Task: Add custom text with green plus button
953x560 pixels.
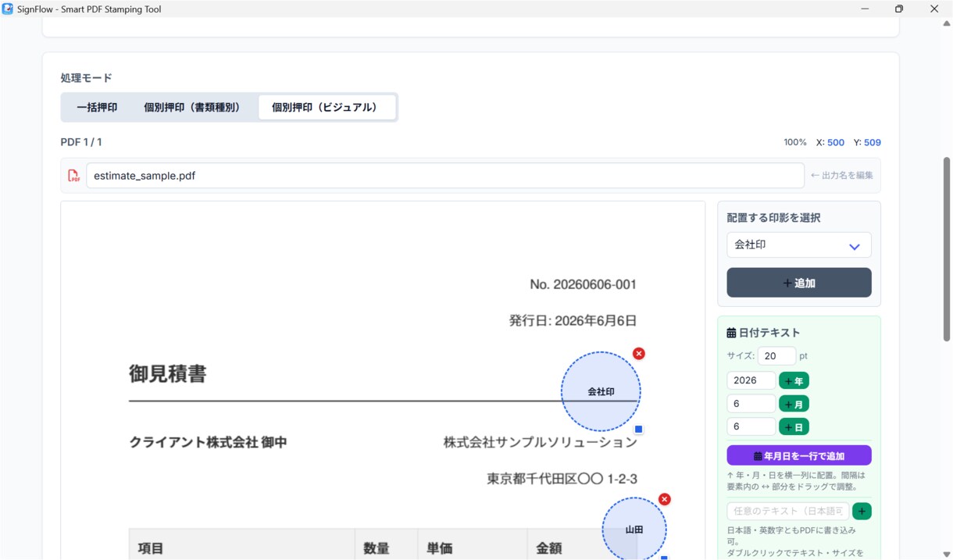Action: pos(862,512)
